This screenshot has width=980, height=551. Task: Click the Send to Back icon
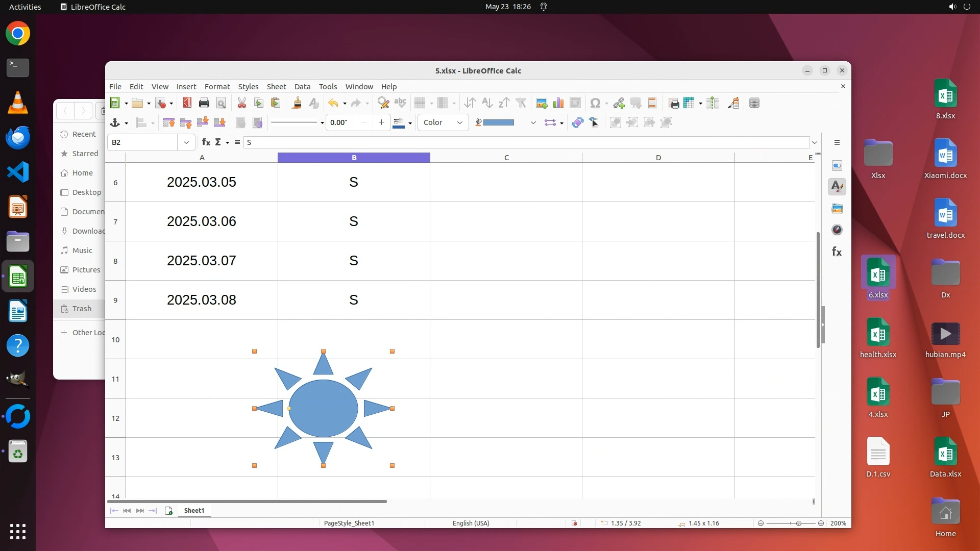[219, 122]
